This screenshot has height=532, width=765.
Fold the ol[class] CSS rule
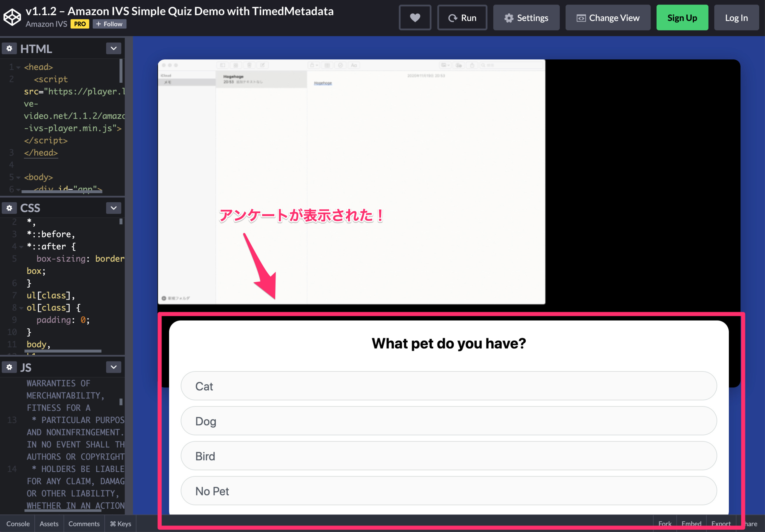(21, 308)
